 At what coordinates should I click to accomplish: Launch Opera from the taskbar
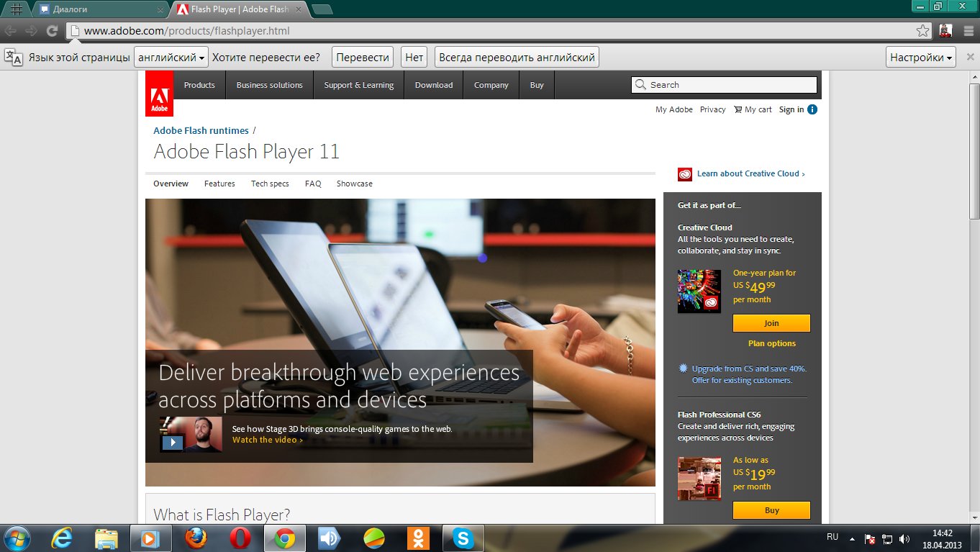(x=240, y=538)
